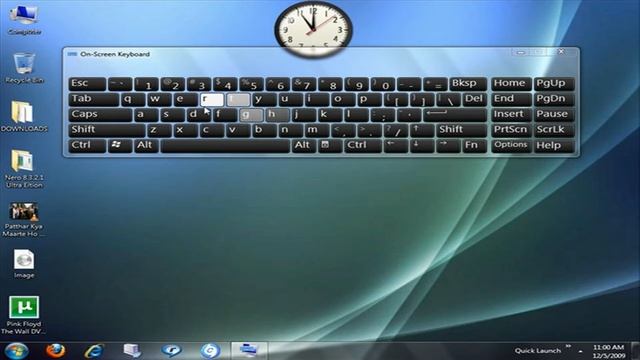Click the up arrow key
The width and height of the screenshot is (640, 360).
point(422,130)
